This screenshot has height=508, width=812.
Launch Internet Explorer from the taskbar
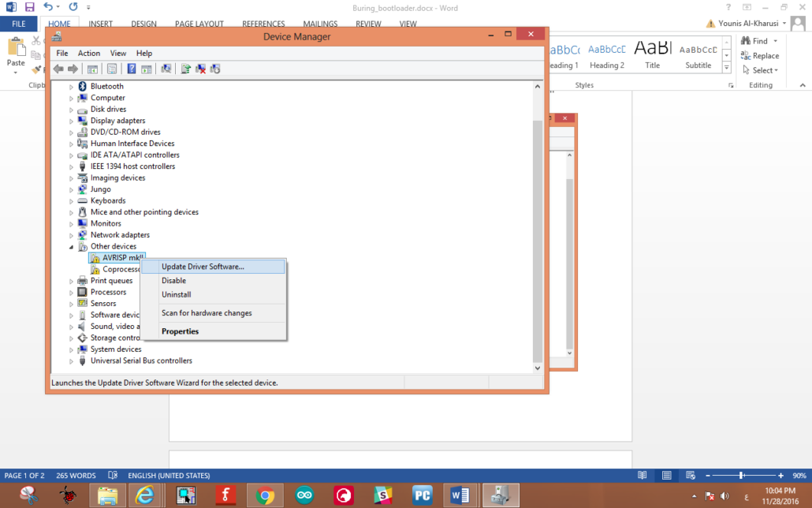[145, 495]
